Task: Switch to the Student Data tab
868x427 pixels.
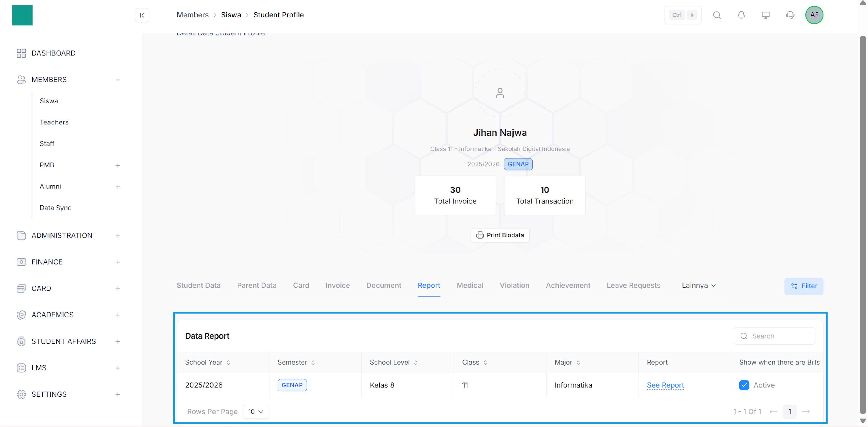Action: pyautogui.click(x=198, y=286)
